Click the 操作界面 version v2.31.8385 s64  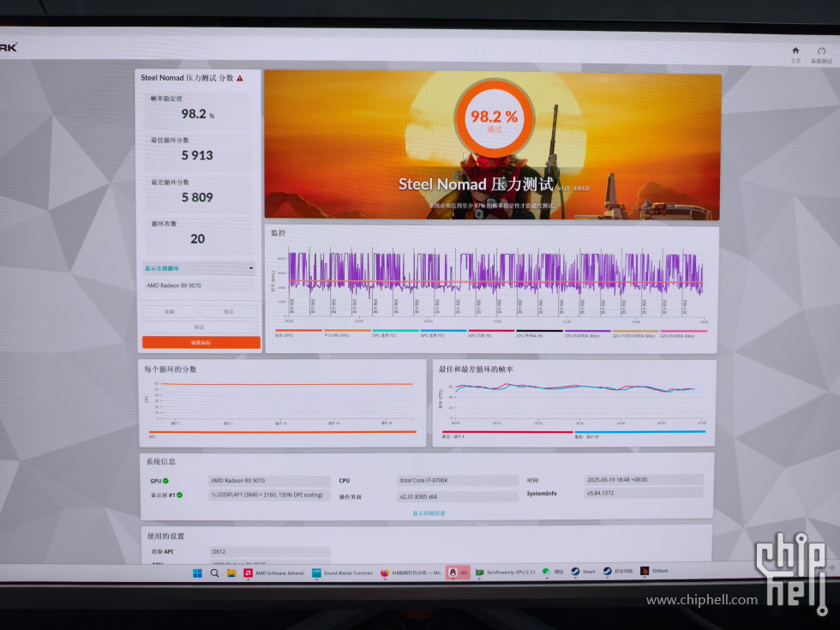(x=458, y=496)
